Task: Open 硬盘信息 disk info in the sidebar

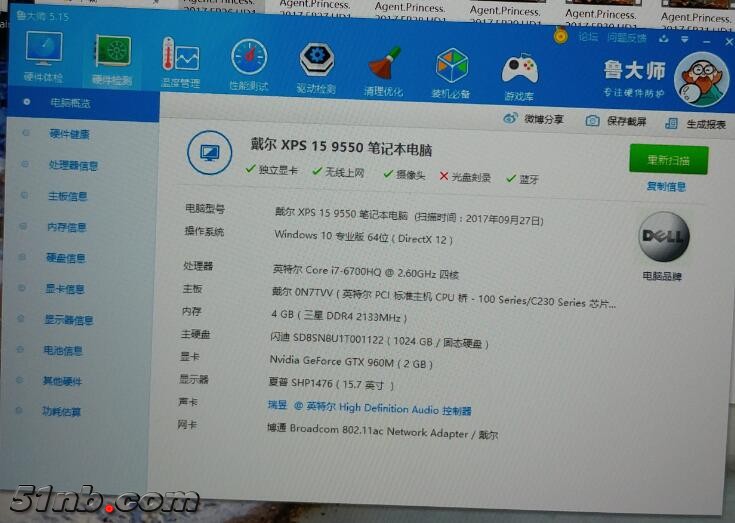Action: tap(66, 258)
